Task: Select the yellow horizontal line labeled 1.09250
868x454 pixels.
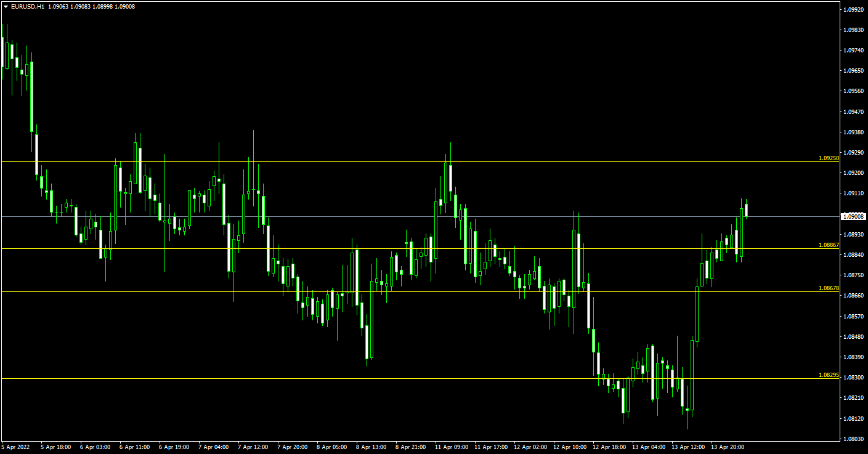Action: [x=370, y=162]
